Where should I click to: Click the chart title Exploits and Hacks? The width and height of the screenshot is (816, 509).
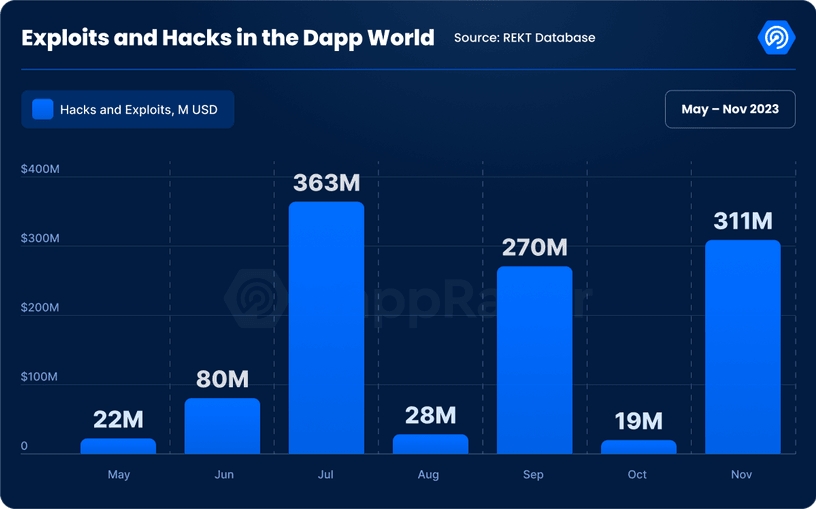pyautogui.click(x=228, y=38)
